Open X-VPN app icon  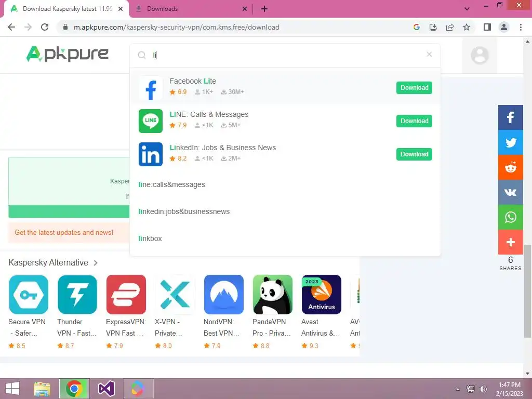[x=175, y=295]
